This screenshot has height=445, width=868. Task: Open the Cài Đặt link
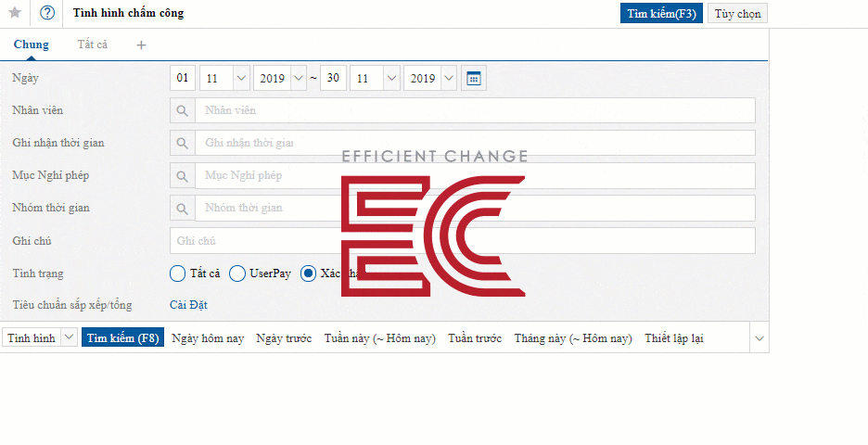pyautogui.click(x=189, y=305)
